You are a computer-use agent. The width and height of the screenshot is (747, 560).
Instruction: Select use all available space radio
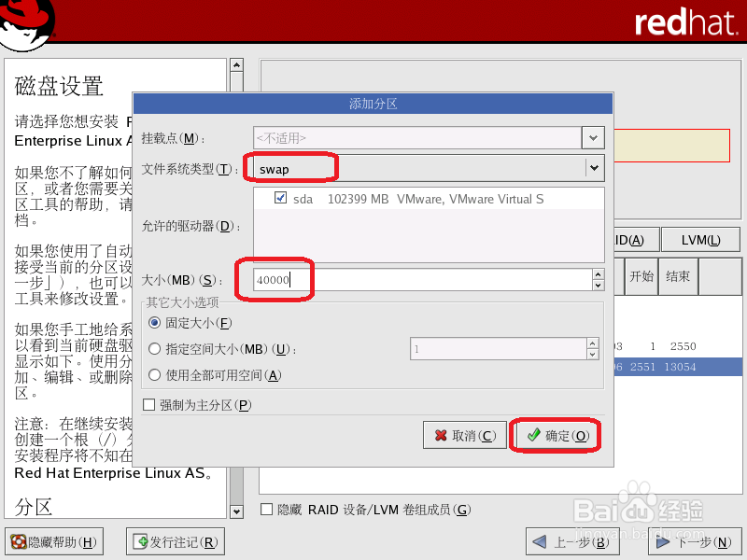coord(154,375)
